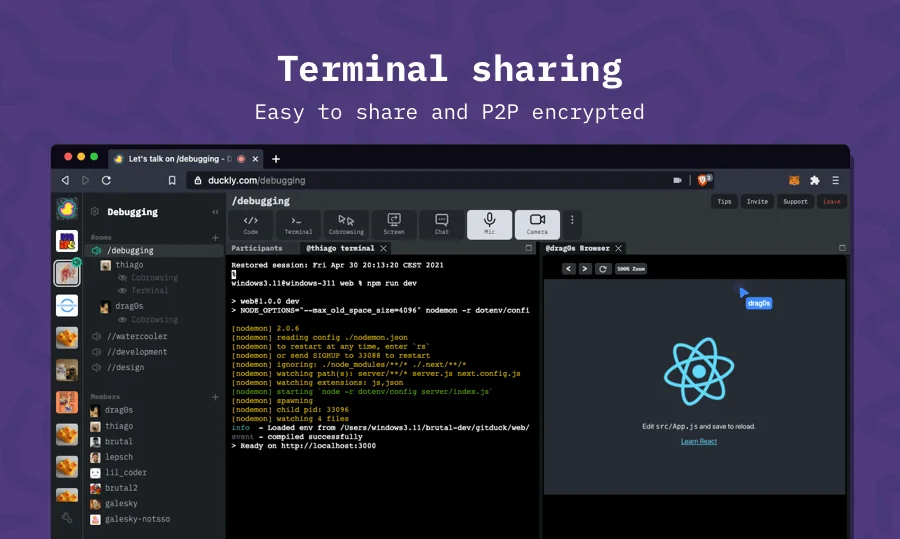Close the @drag0s Browser tab
Image resolution: width=900 pixels, height=539 pixels.
pyautogui.click(x=619, y=248)
